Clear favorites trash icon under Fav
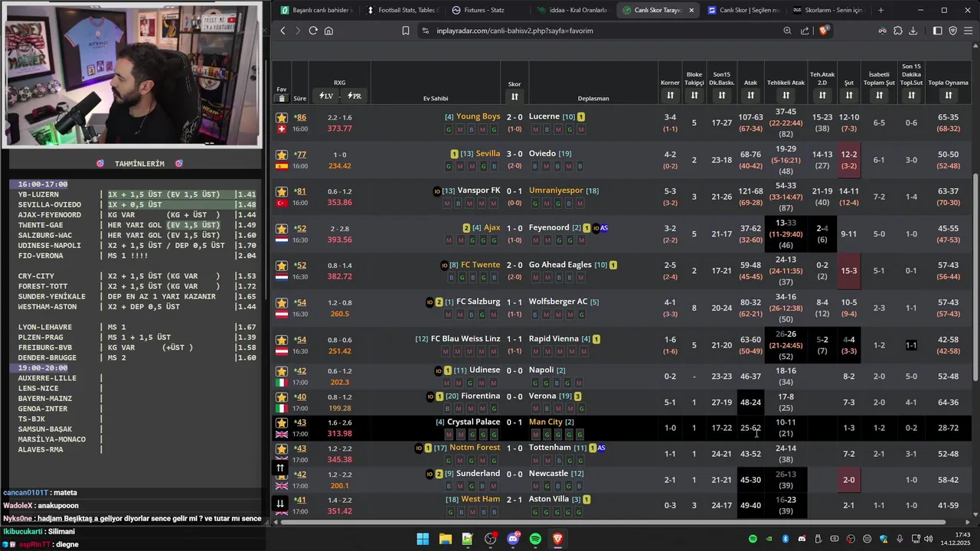 282,98
